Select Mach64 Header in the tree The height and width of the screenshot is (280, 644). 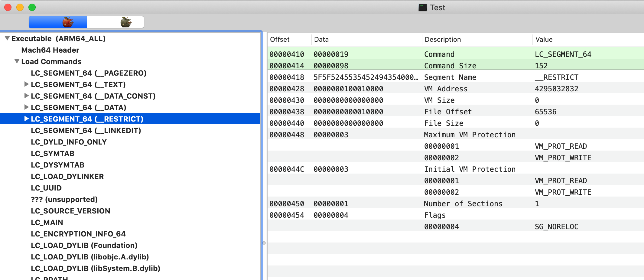(x=50, y=50)
